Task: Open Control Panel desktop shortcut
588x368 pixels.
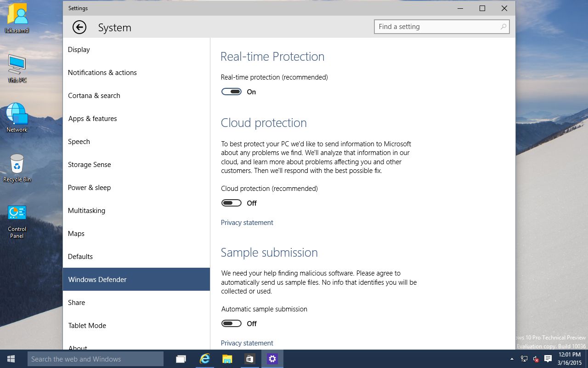Action: (17, 221)
